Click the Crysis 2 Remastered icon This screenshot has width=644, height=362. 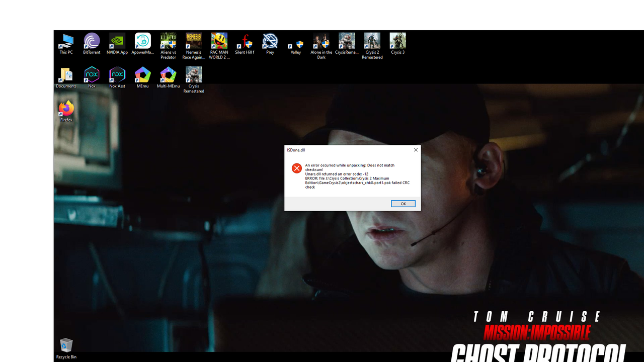(372, 46)
